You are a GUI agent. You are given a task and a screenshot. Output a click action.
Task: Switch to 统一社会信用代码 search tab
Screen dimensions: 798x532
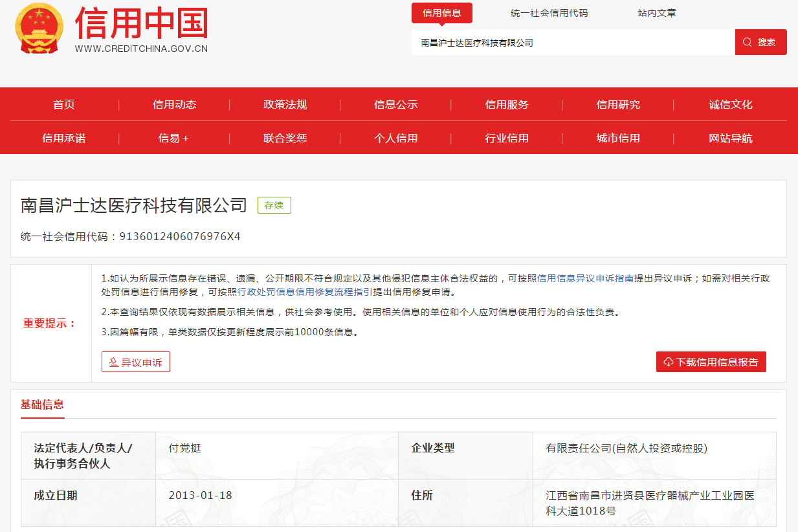tap(549, 13)
